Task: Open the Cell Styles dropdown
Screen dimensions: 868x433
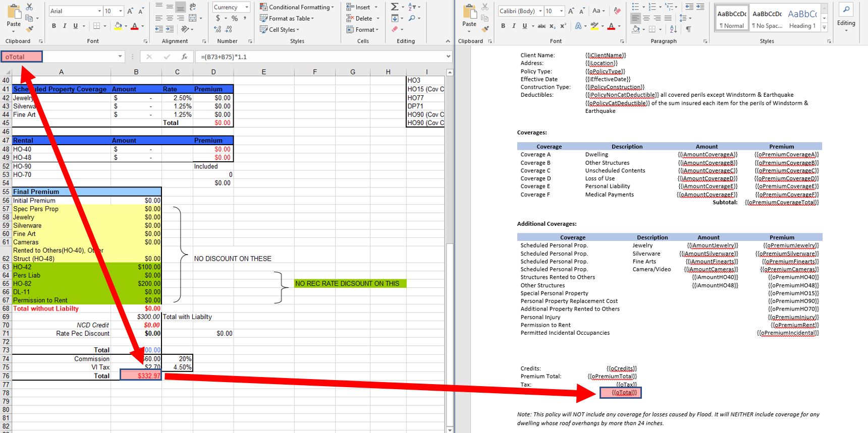Action: click(x=280, y=29)
